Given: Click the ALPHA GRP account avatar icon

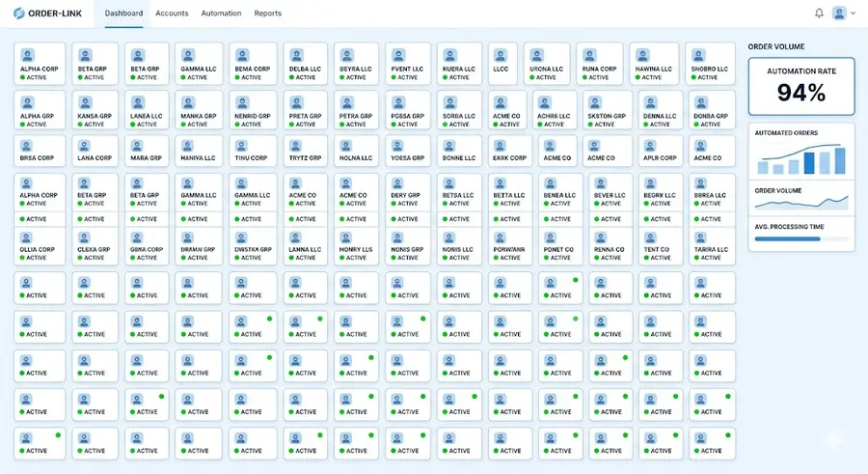Looking at the screenshot, I should tap(27, 102).
